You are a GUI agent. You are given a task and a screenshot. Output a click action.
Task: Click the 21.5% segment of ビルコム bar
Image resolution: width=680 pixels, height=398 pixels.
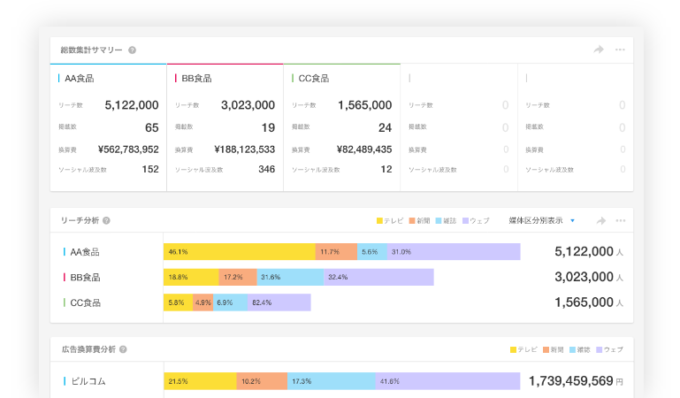coord(200,381)
